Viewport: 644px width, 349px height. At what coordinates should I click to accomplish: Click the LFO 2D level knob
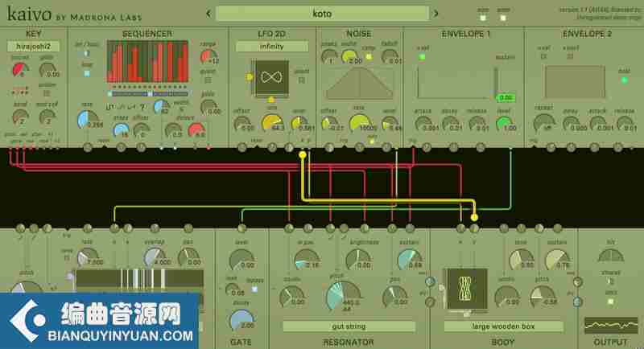299,124
